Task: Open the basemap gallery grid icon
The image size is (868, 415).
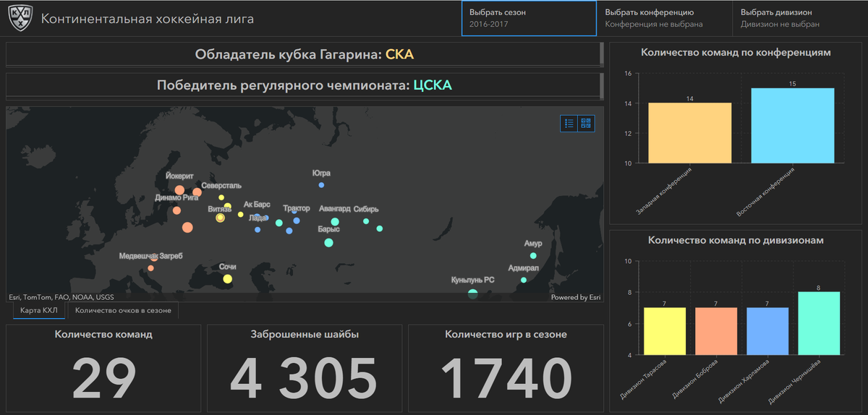Action: 586,124
